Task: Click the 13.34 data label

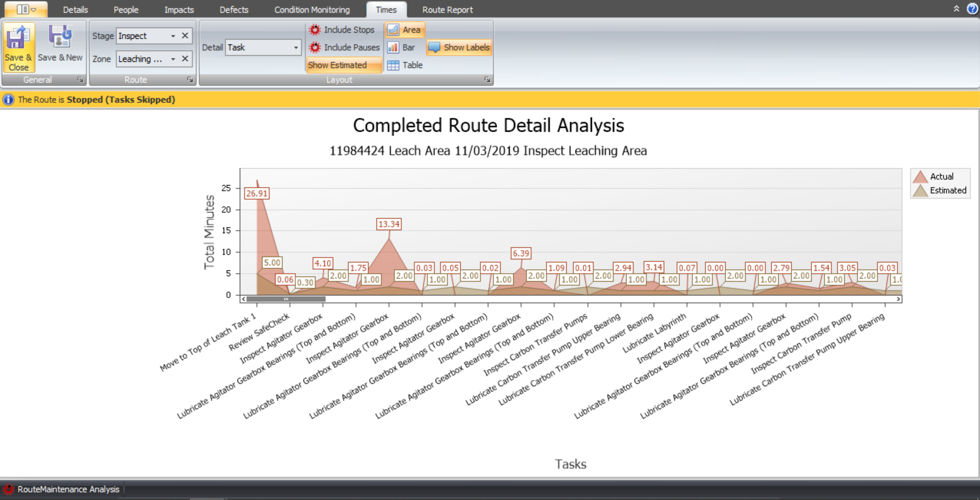Action: (389, 224)
